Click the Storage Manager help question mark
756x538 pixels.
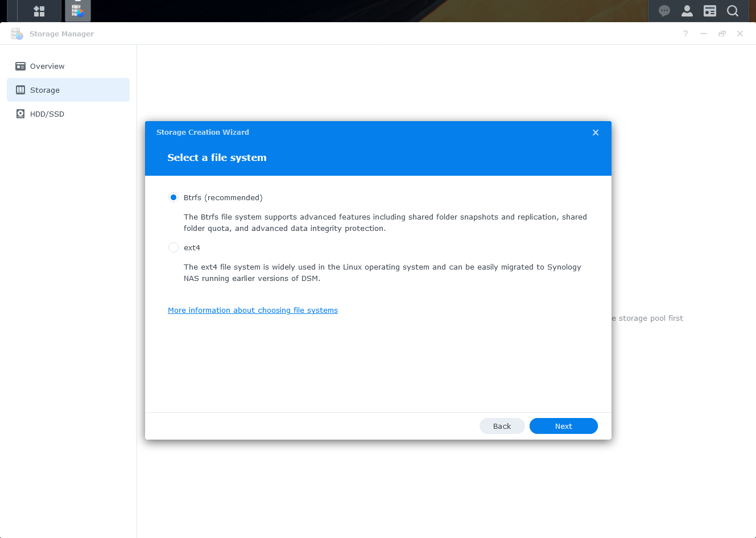(x=685, y=34)
